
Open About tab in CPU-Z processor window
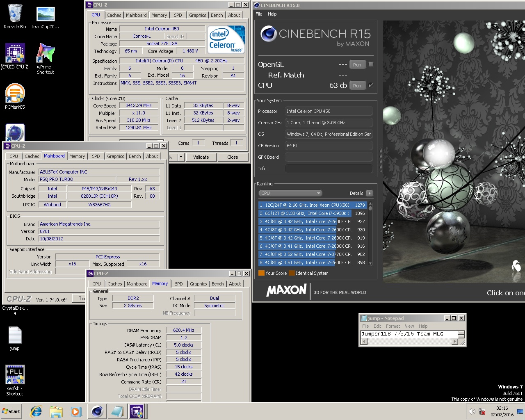pos(234,15)
